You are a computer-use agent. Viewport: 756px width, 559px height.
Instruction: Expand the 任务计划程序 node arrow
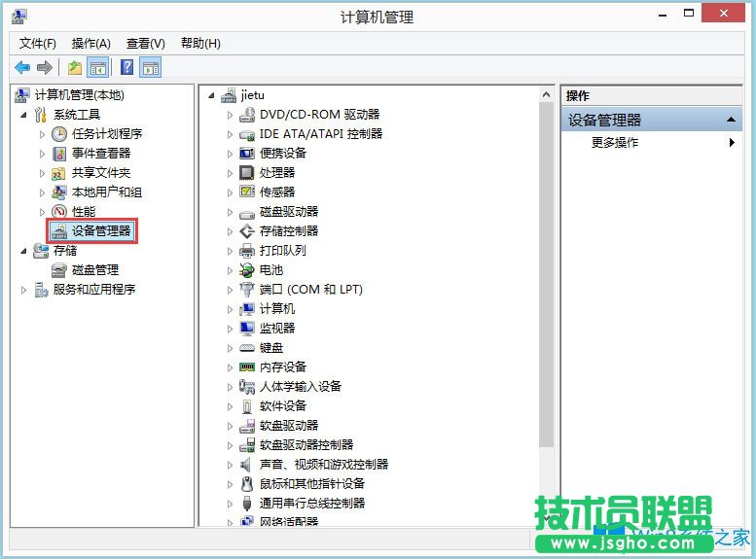(x=42, y=134)
